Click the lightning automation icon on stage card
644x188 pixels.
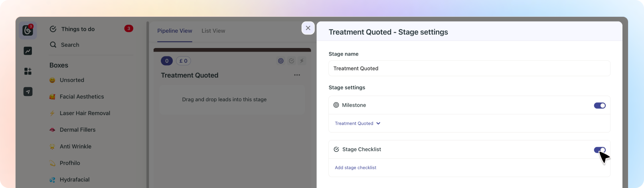pos(302,61)
